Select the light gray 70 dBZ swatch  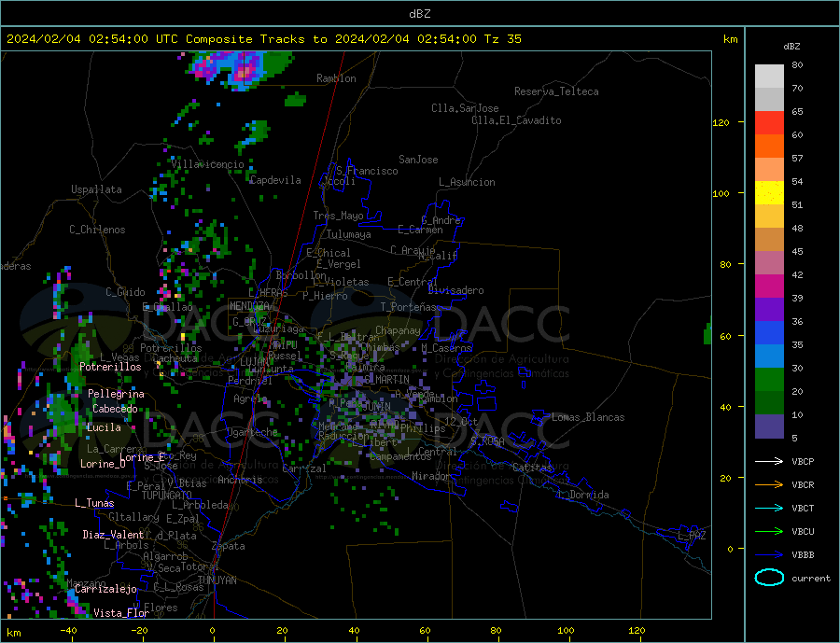click(x=769, y=77)
